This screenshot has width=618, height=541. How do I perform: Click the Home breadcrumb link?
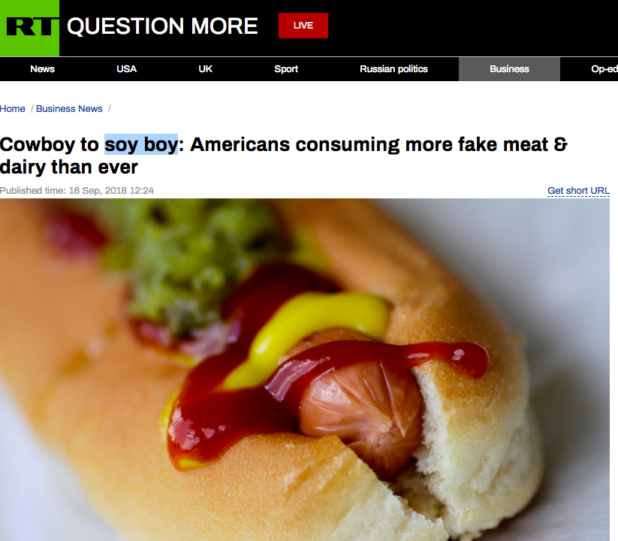13,109
